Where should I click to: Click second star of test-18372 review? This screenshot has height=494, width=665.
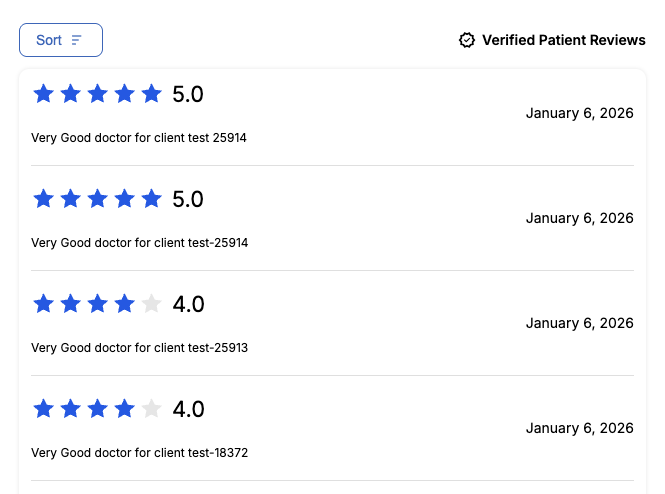71,409
